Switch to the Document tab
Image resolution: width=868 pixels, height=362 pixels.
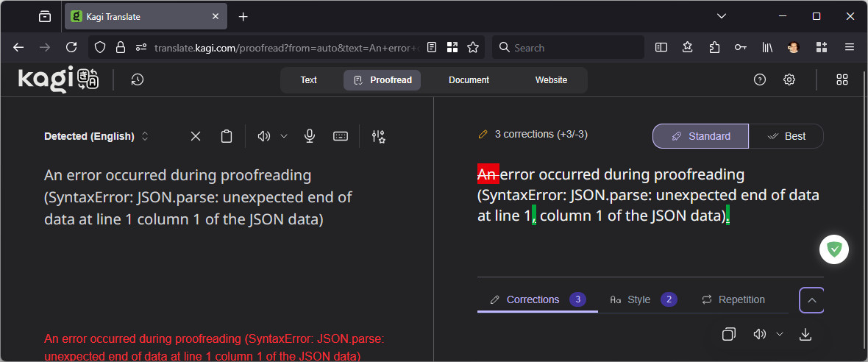[469, 80]
